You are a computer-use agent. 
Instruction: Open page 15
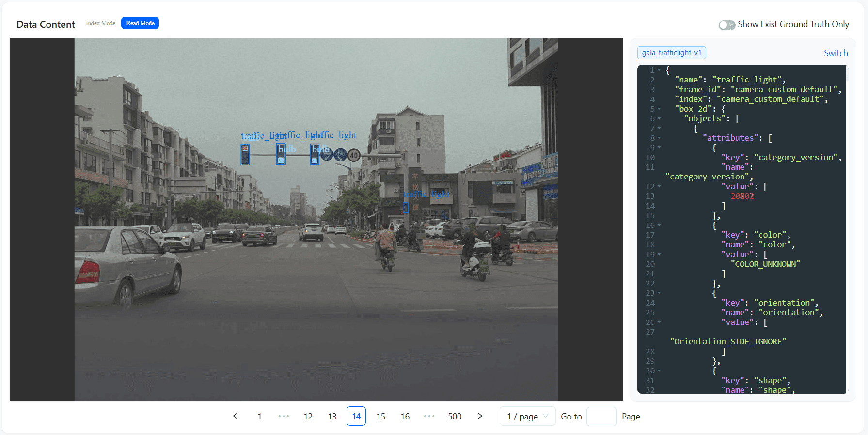tap(380, 416)
